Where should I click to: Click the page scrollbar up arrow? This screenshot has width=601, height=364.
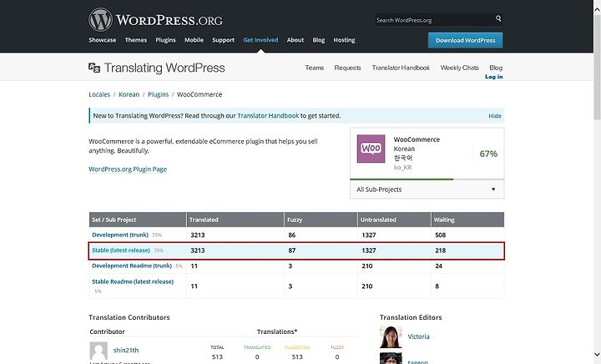[597, 9]
